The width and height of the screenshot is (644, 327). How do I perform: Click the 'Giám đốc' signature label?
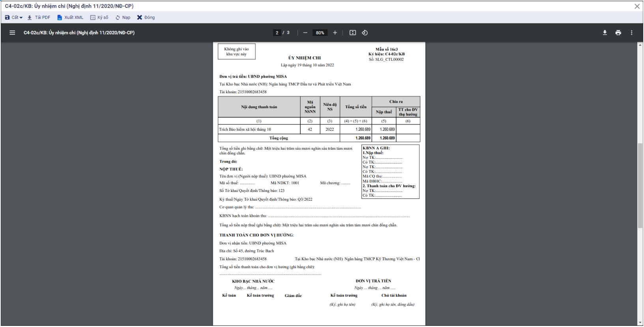[293, 296]
